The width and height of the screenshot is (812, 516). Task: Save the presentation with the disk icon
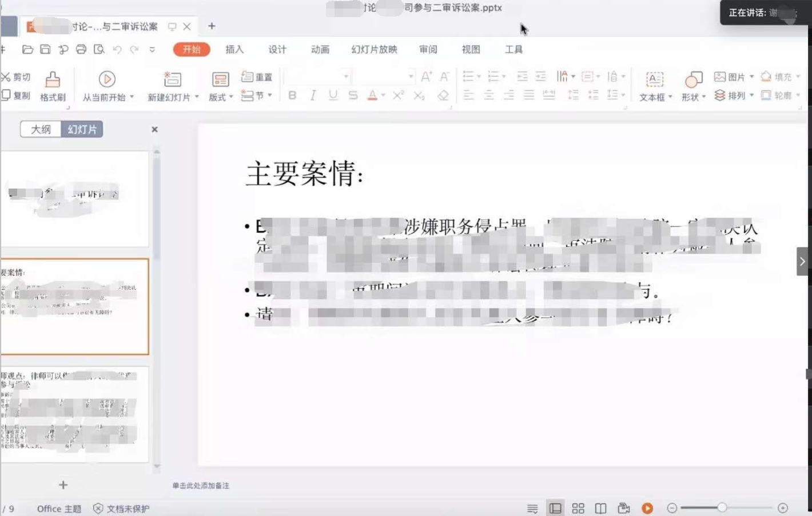click(x=45, y=50)
